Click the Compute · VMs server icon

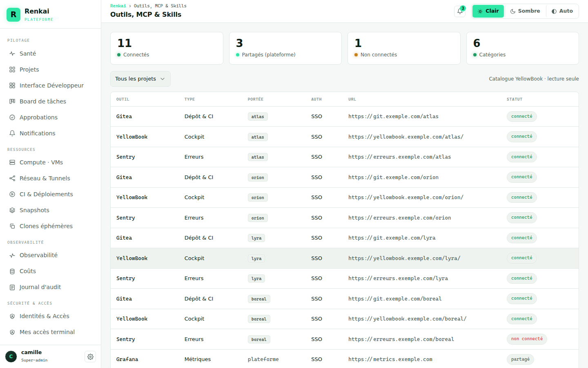point(12,162)
